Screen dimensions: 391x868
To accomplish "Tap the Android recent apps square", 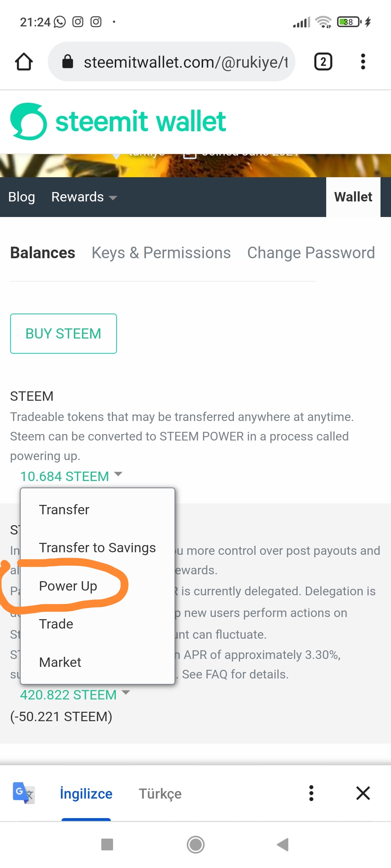I will 107,845.
